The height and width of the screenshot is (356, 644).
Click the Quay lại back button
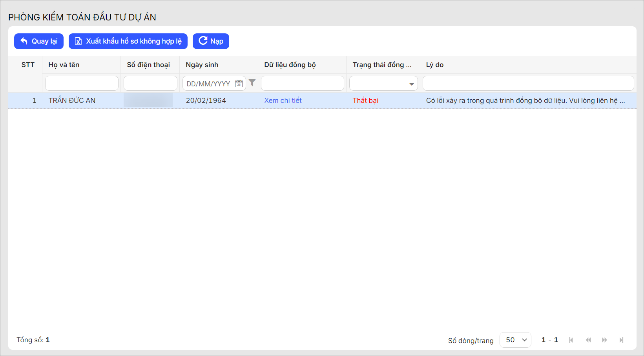[x=39, y=41]
